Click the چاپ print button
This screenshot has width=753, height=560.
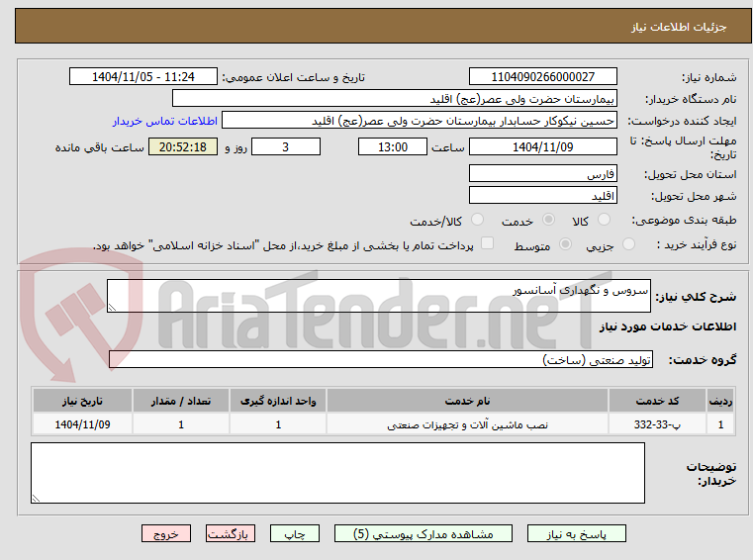pos(295,533)
